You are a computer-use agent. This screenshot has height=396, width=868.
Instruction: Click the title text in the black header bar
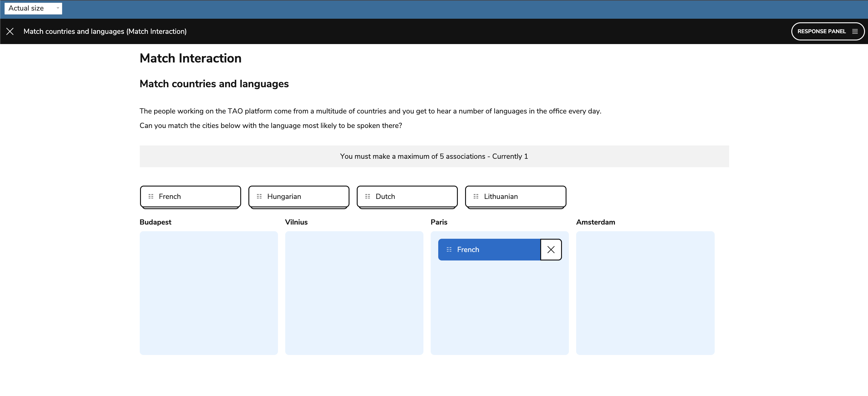(105, 31)
